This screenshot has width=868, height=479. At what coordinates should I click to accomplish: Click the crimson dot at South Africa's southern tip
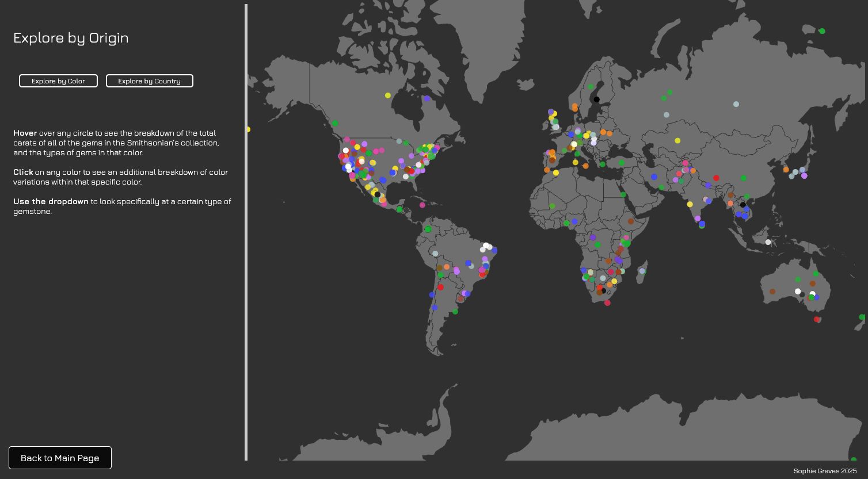point(607,302)
